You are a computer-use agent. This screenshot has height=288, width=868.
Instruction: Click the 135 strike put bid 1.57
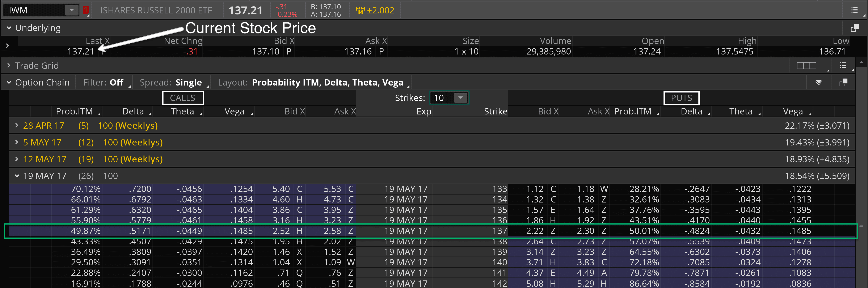(x=535, y=210)
